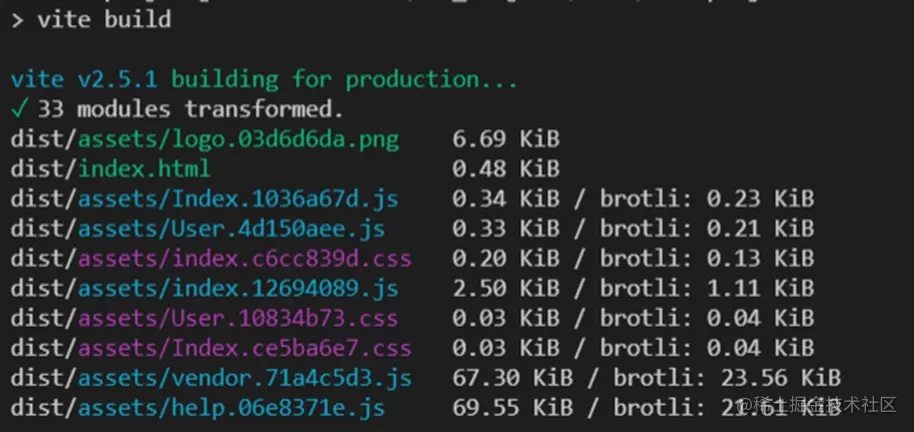Screen dimensions: 914x432
Task: Click the prompt arrow before vite build
Action: (18, 19)
